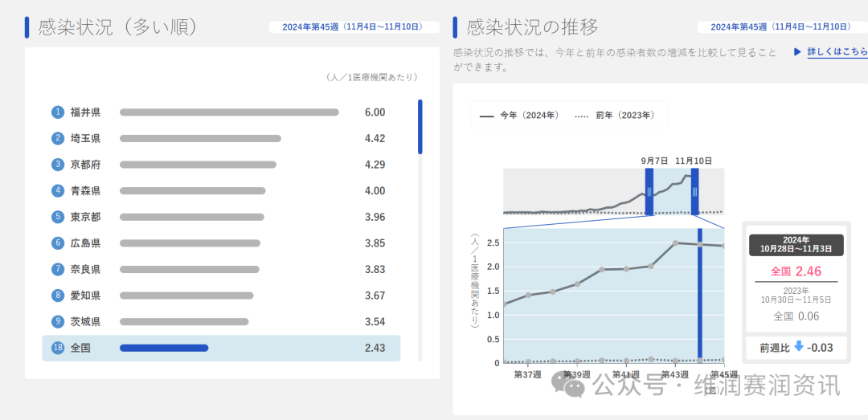Image resolution: width=868 pixels, height=420 pixels.
Task: Click the value 4.29
Action: click(x=375, y=165)
